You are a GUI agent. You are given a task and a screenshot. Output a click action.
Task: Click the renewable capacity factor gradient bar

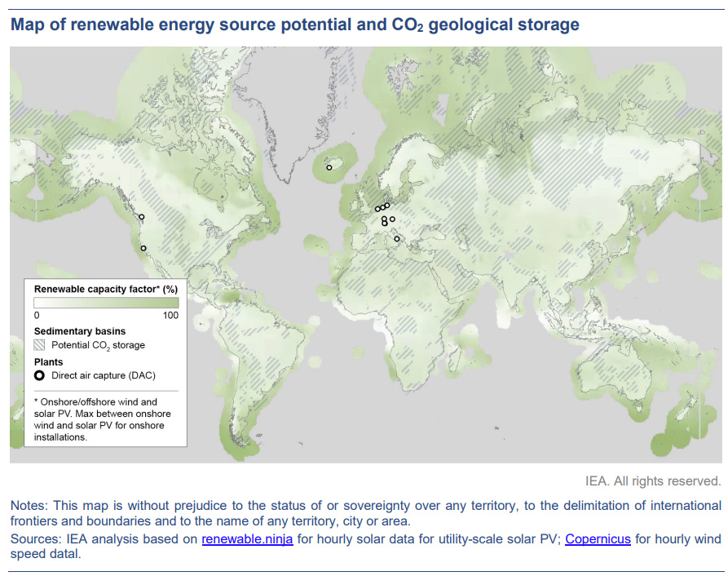click(106, 303)
